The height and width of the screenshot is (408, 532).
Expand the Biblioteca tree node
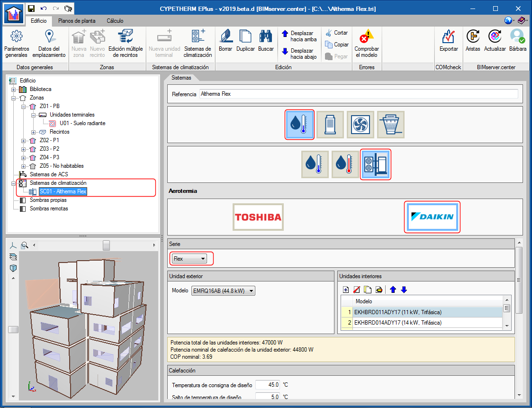point(14,90)
